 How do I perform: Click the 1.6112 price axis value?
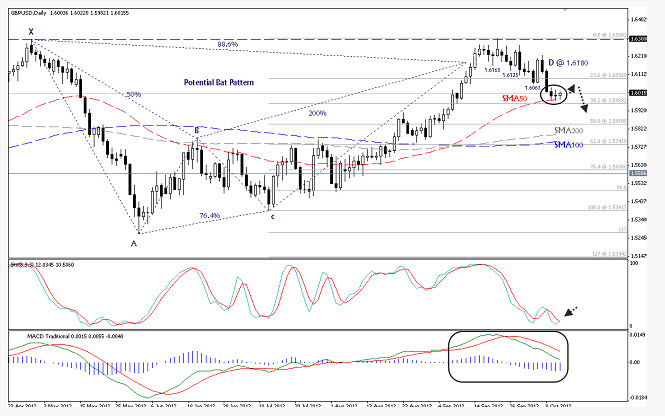[638, 74]
